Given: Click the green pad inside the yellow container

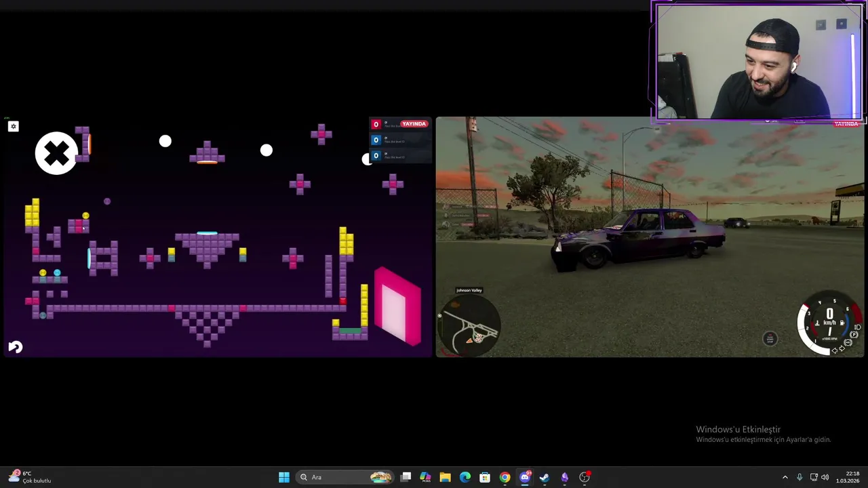Looking at the screenshot, I should (x=350, y=331).
